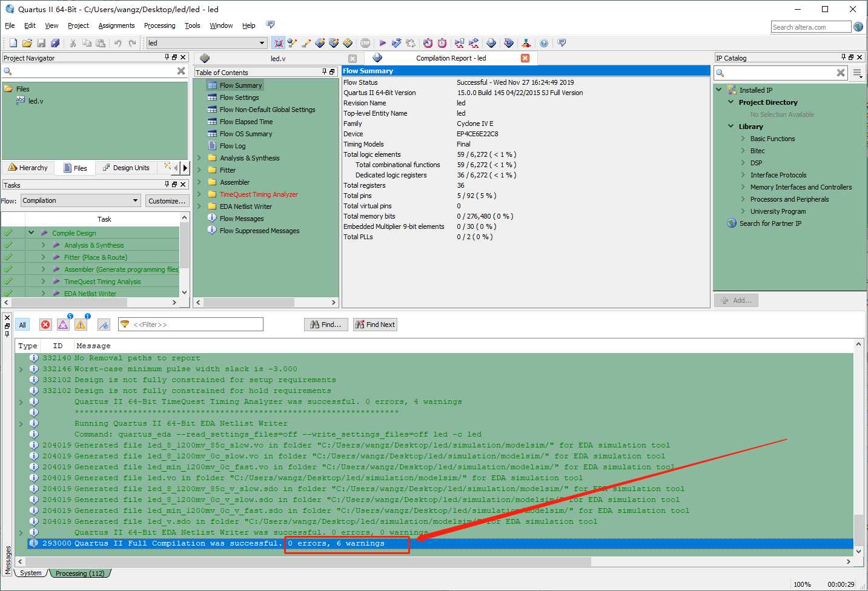Screen dimensions: 868x591
Task: Toggle auto-hide pin on IP Catalog panel
Action: (843, 57)
